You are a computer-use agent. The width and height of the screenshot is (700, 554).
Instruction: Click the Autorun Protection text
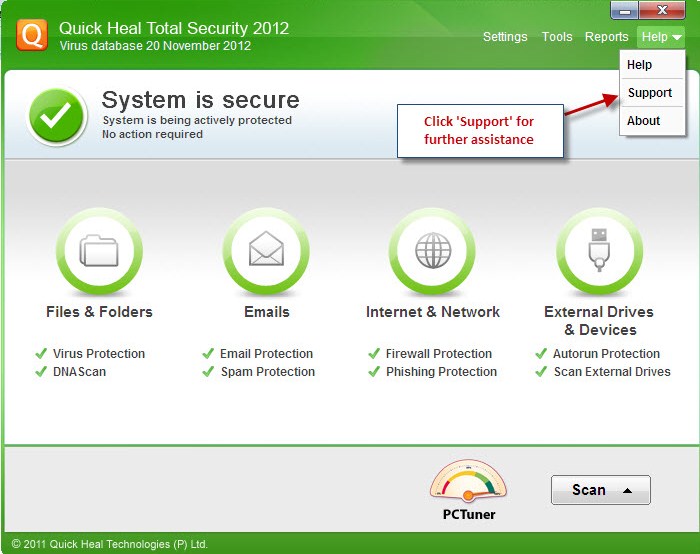click(606, 354)
